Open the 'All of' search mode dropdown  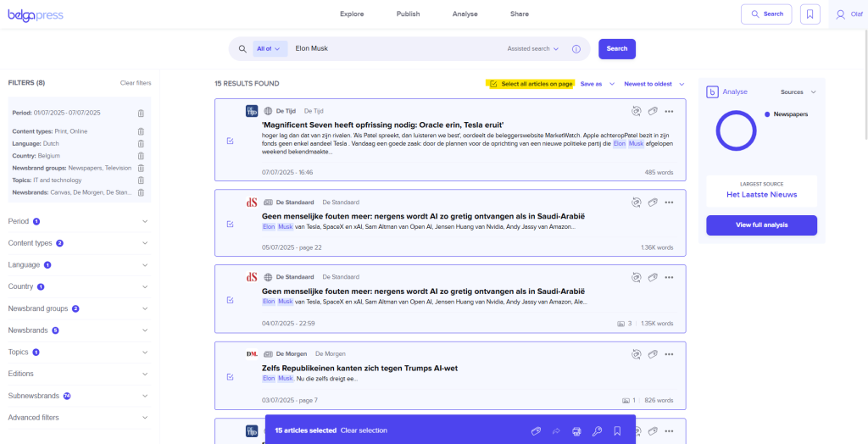pos(269,49)
